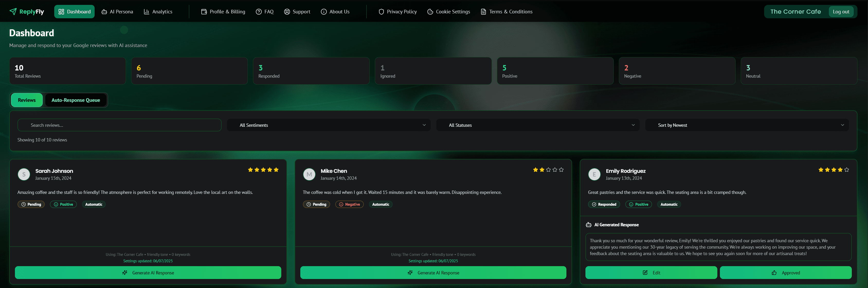Screen dimensions: 868x288
Task: Generate AI Response for Sarah Johnson's review
Action: point(148,273)
